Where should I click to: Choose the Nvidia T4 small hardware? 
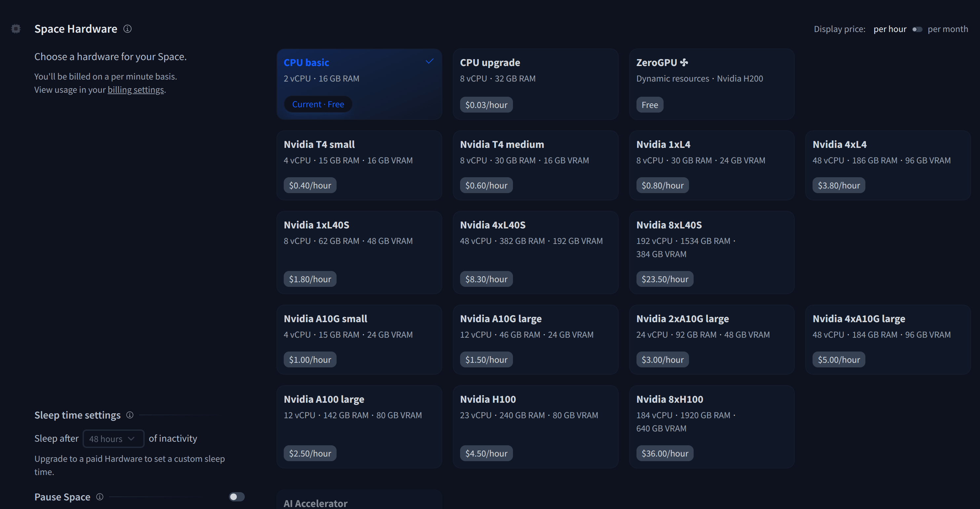point(359,165)
